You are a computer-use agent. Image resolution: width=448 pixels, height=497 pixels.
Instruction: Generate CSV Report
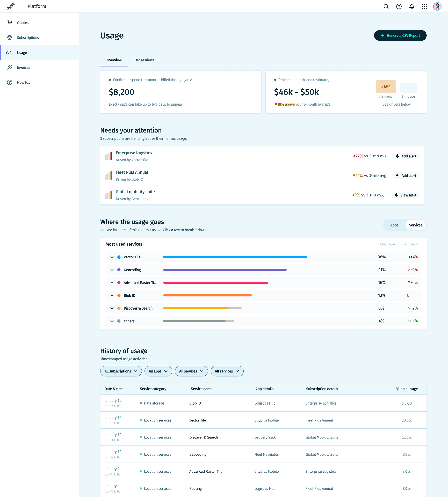(400, 35)
